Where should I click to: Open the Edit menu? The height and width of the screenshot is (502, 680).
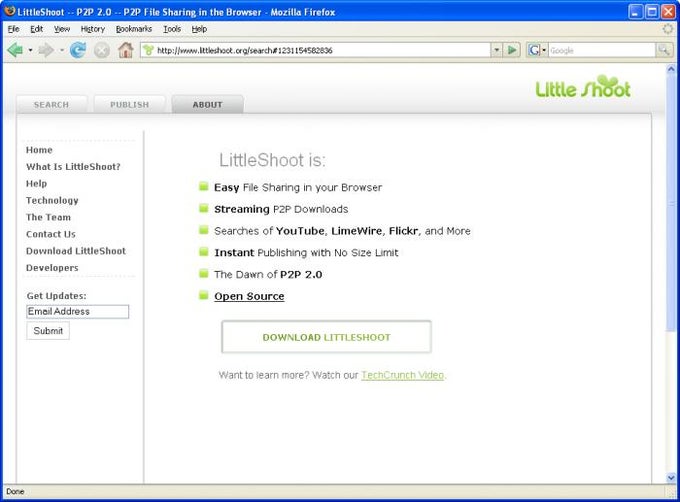(36, 29)
